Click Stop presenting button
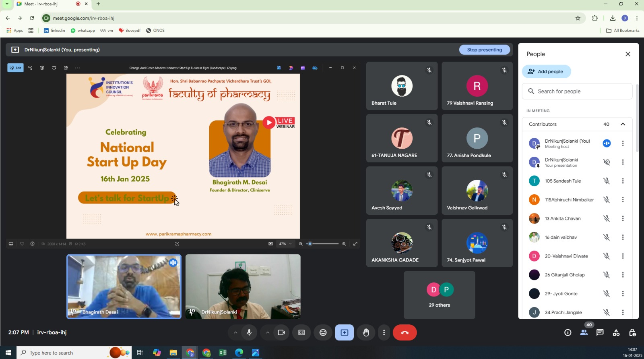The width and height of the screenshot is (644, 359). 484,50
